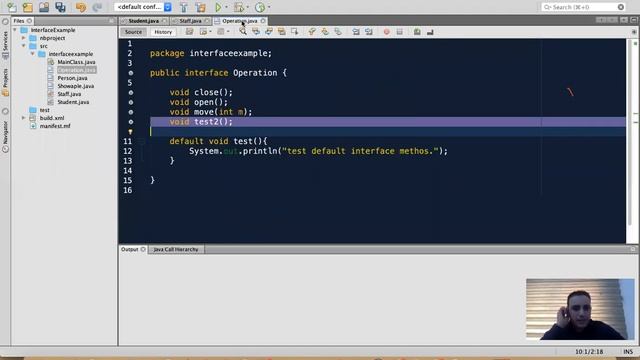This screenshot has width=640, height=360.
Task: Click the Toggle Rectangular Selection icon
Action: (x=294, y=31)
